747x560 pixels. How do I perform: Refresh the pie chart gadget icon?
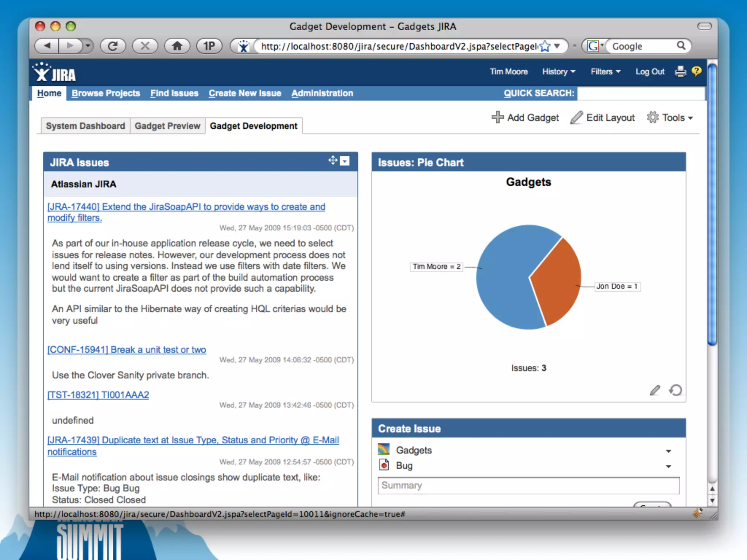(676, 390)
